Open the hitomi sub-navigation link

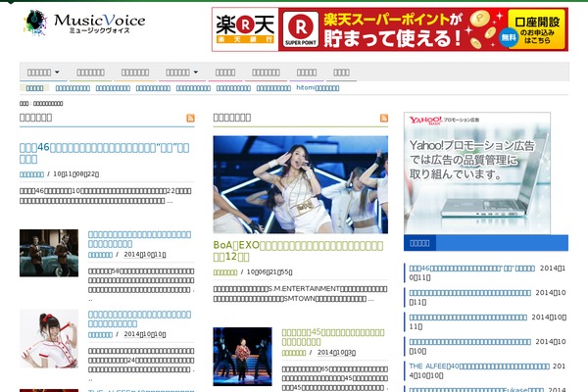318,88
